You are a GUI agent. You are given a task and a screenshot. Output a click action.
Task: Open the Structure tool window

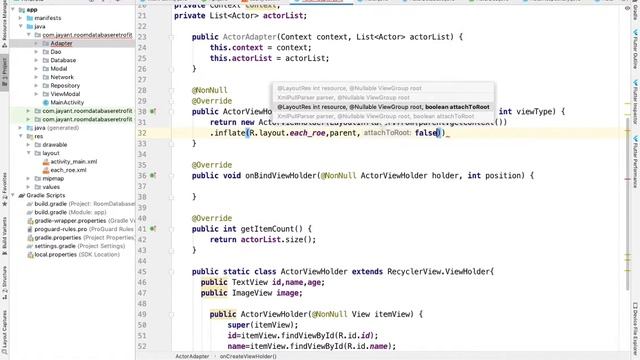click(4, 282)
